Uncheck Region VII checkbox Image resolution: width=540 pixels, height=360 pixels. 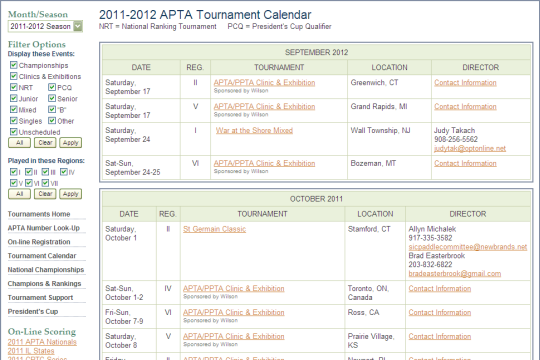pos(45,183)
